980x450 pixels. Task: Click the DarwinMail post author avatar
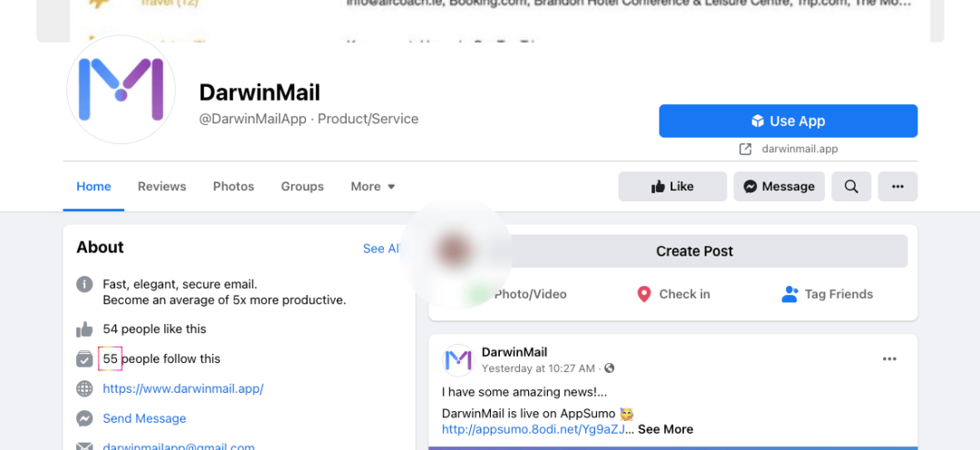point(458,360)
